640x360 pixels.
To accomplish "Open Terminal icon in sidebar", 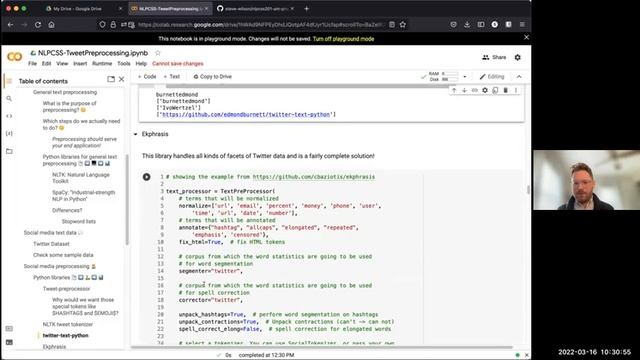I will pyautogui.click(x=9, y=342).
